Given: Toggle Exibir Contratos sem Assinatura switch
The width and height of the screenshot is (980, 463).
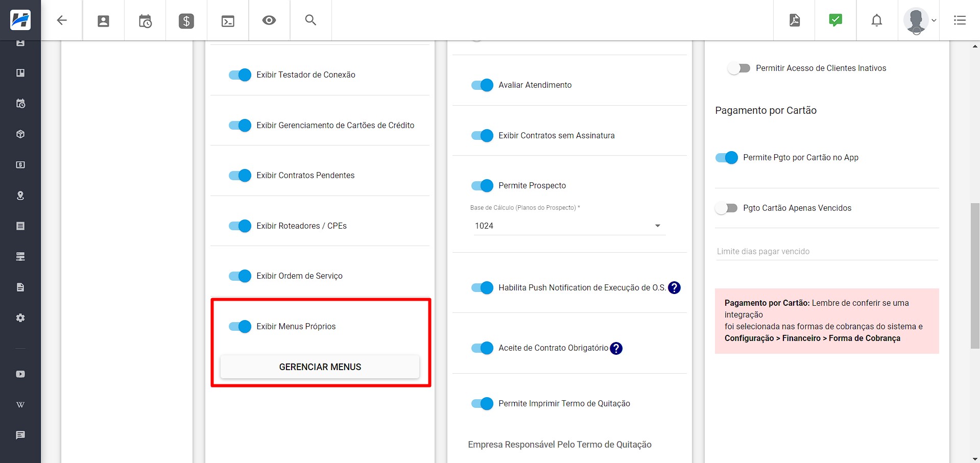Looking at the screenshot, I should click(482, 136).
